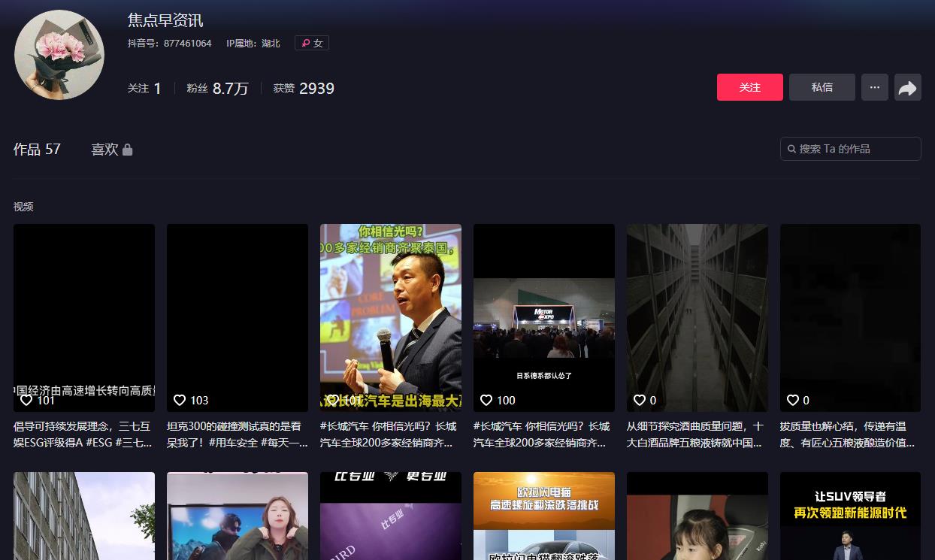The image size is (935, 560).
Task: Open the second-row building exterior video
Action: [84, 516]
